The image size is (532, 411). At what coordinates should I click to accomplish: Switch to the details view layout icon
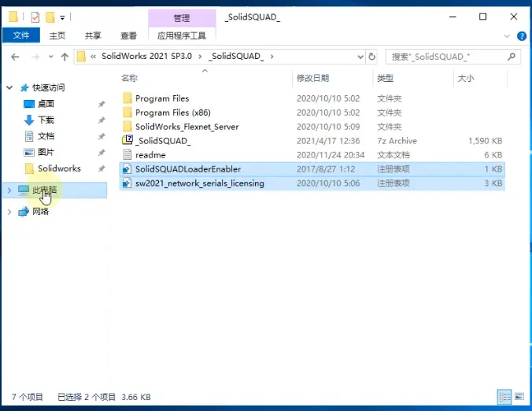[504, 397]
